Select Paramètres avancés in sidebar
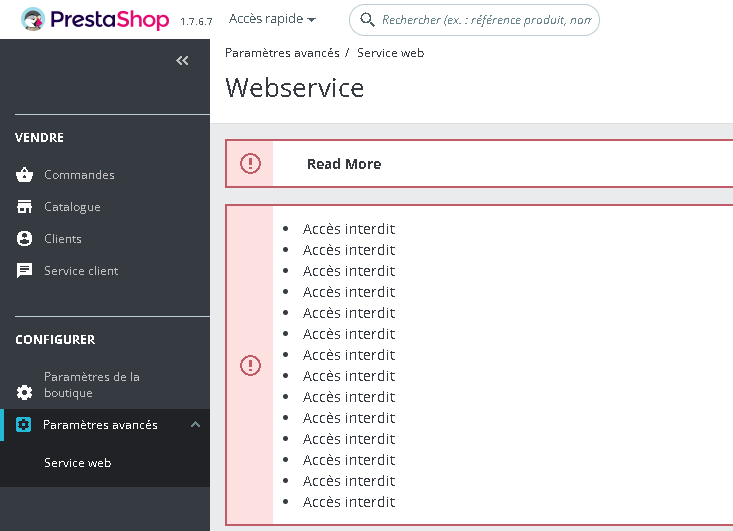Viewport: 733px width, 531px height. click(100, 424)
